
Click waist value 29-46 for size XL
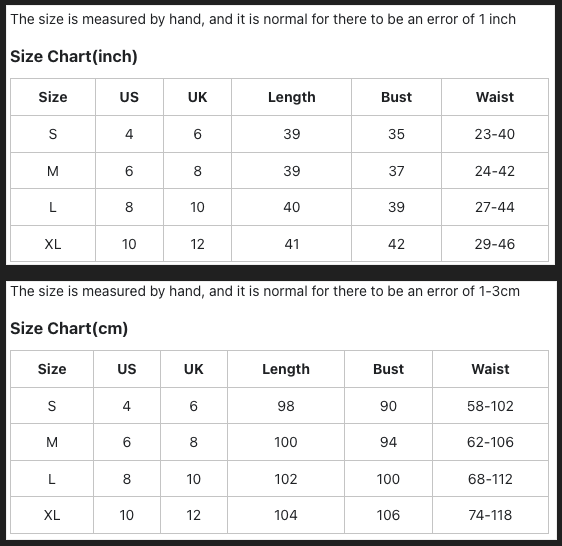[495, 244]
